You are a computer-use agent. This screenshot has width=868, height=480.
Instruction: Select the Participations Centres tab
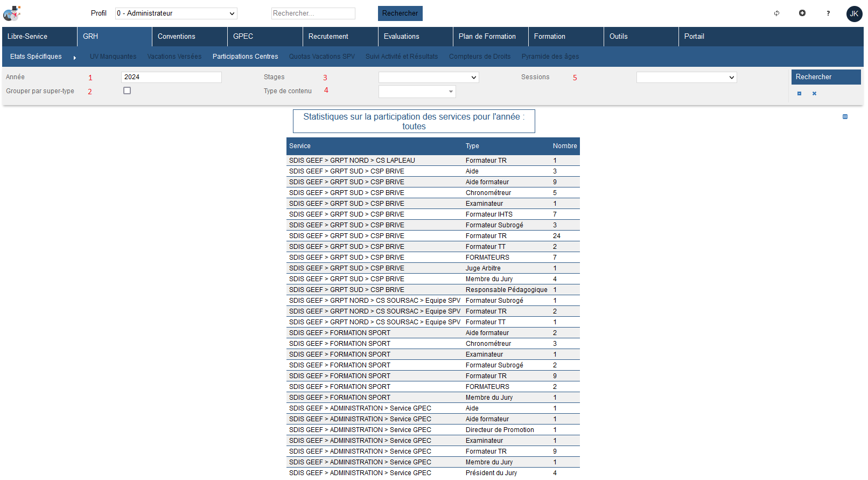pos(245,57)
